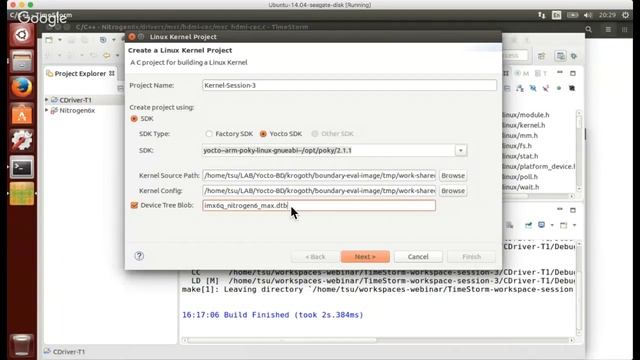Click the search magnifier icon at top right

(589, 29)
